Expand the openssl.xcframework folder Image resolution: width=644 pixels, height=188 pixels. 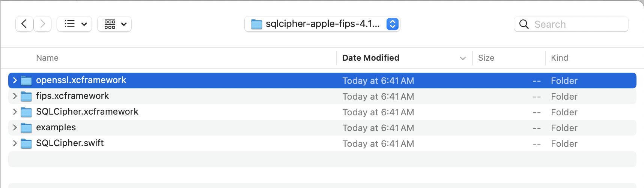(x=15, y=81)
